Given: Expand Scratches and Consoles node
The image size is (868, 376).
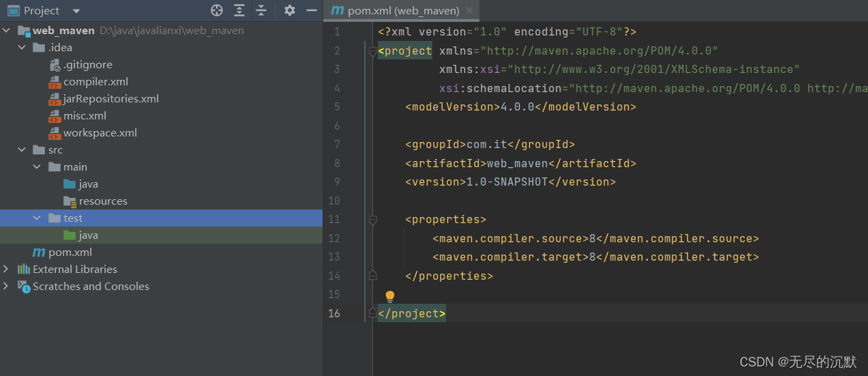Looking at the screenshot, I should pyautogui.click(x=7, y=287).
